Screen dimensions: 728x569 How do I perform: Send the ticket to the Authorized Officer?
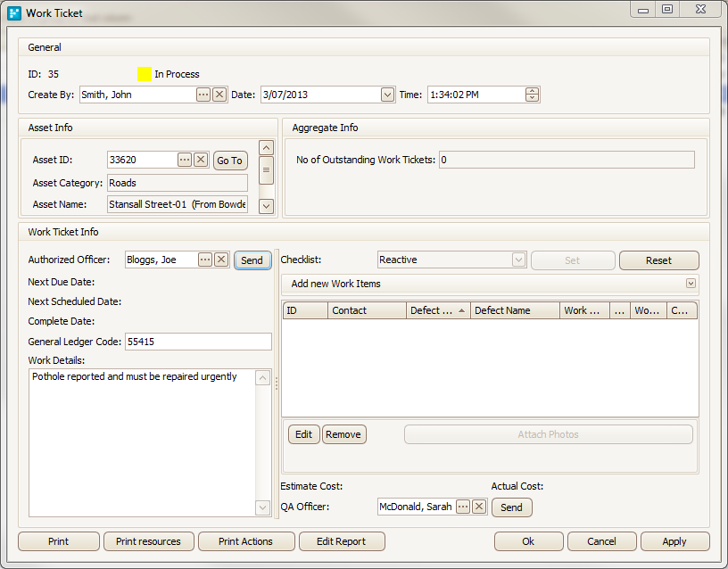tap(252, 260)
